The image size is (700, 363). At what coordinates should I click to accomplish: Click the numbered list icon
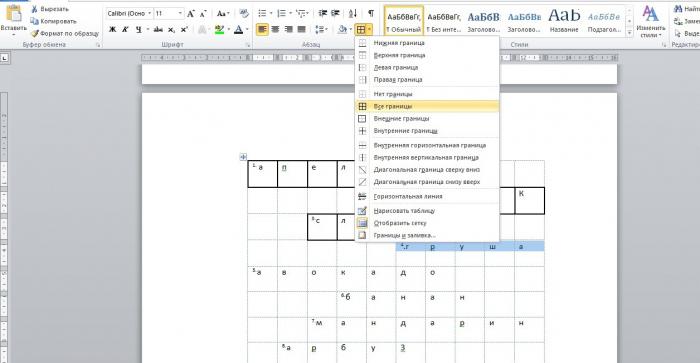click(282, 14)
